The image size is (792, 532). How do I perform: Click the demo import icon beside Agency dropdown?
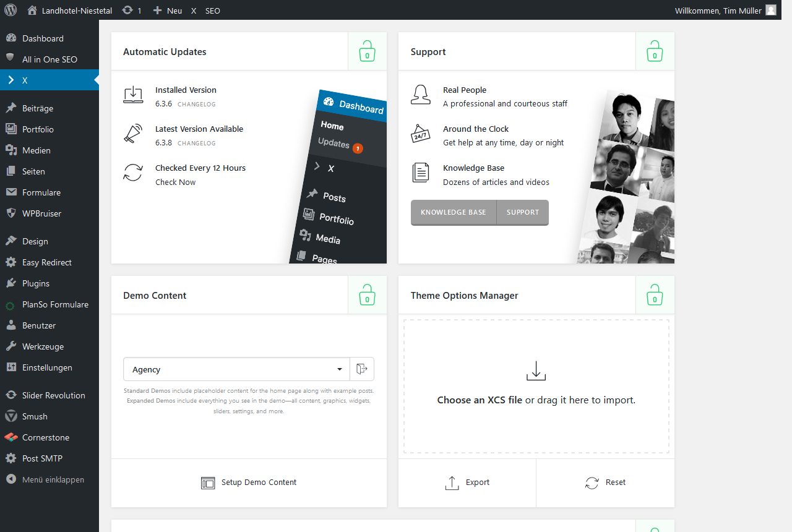tap(362, 369)
